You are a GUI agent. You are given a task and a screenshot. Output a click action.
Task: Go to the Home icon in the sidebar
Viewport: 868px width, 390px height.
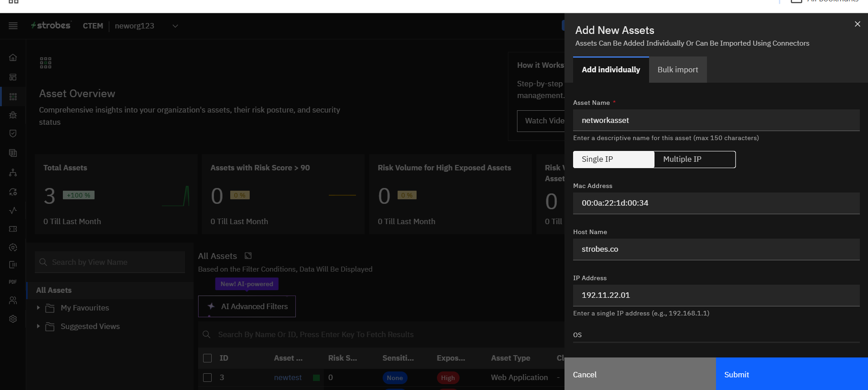[x=13, y=57]
